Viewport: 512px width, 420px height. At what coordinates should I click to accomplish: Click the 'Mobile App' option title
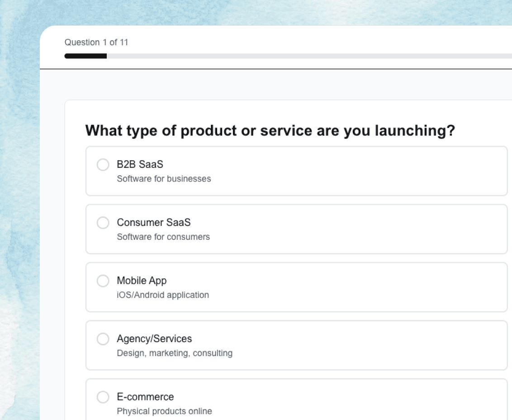[142, 281]
